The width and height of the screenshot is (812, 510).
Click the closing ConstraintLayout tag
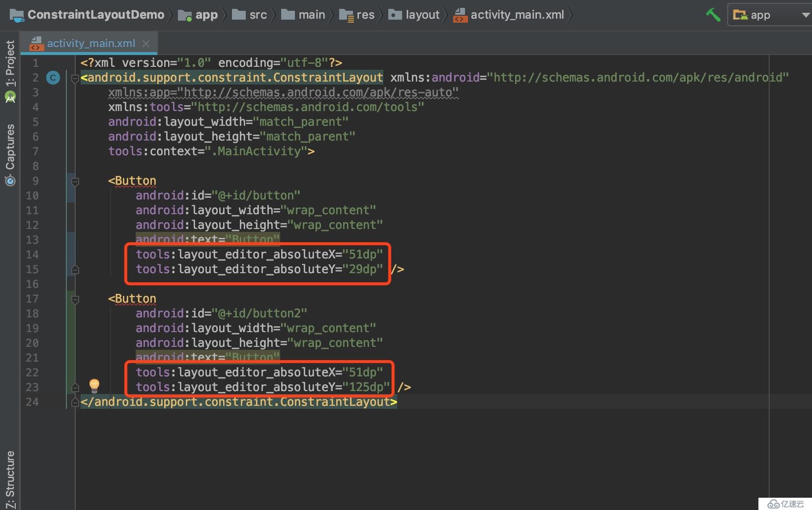[239, 402]
